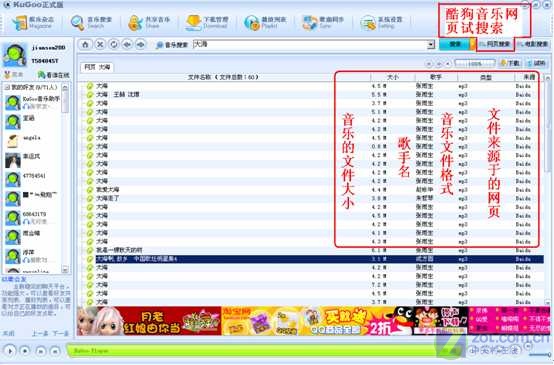Click the results list vertical scrollbar
Viewport: 554px width, 365px height.
click(x=548, y=190)
